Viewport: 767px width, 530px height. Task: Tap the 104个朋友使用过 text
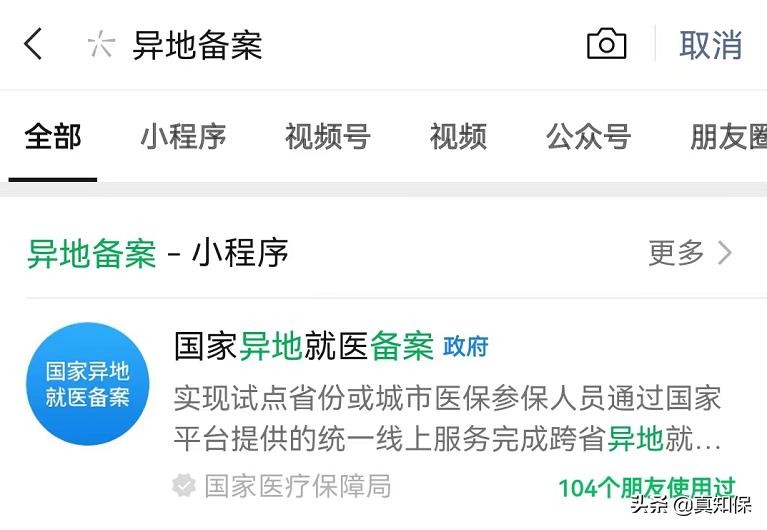click(647, 487)
